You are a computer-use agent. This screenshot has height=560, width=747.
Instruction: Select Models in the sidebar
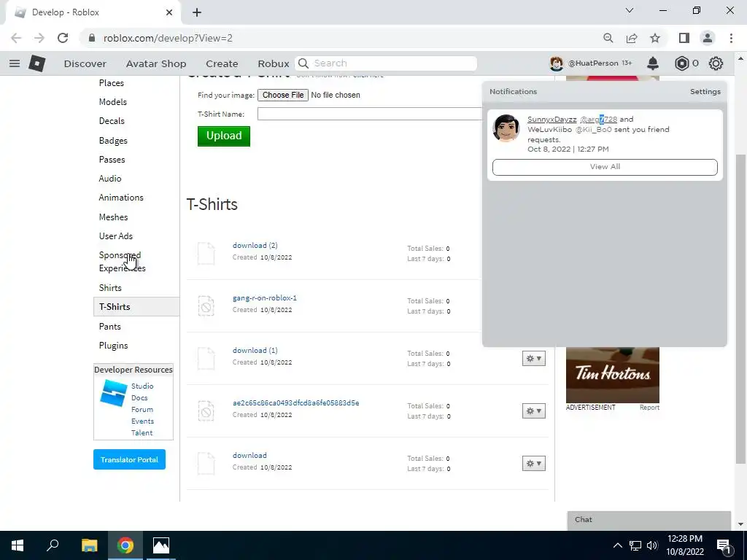click(113, 102)
